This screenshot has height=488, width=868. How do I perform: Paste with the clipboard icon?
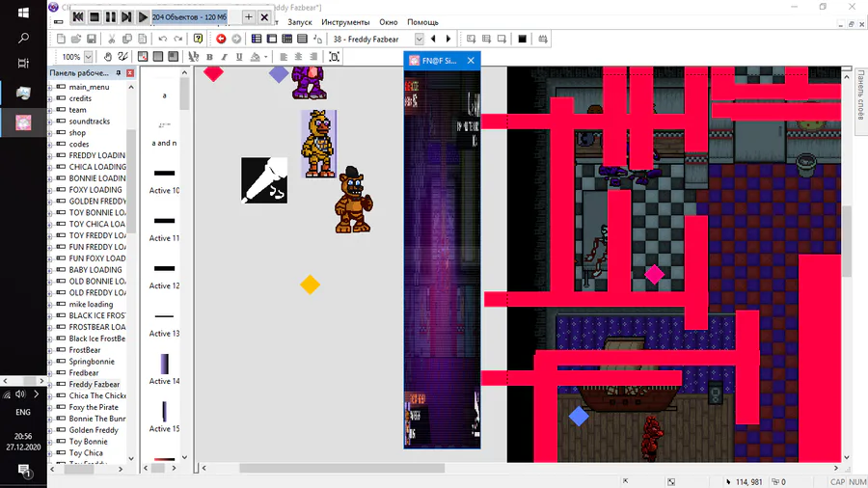143,39
